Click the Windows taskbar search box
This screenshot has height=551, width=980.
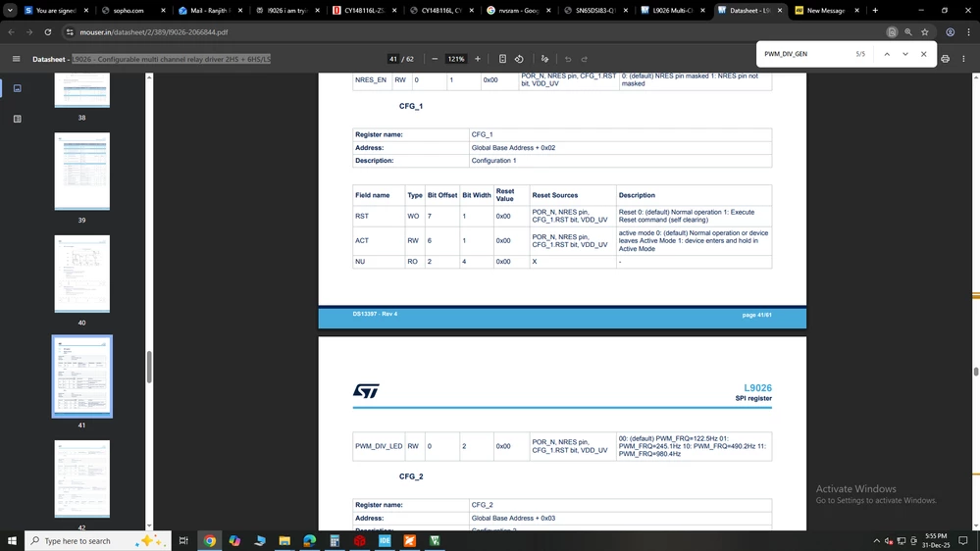pyautogui.click(x=98, y=540)
